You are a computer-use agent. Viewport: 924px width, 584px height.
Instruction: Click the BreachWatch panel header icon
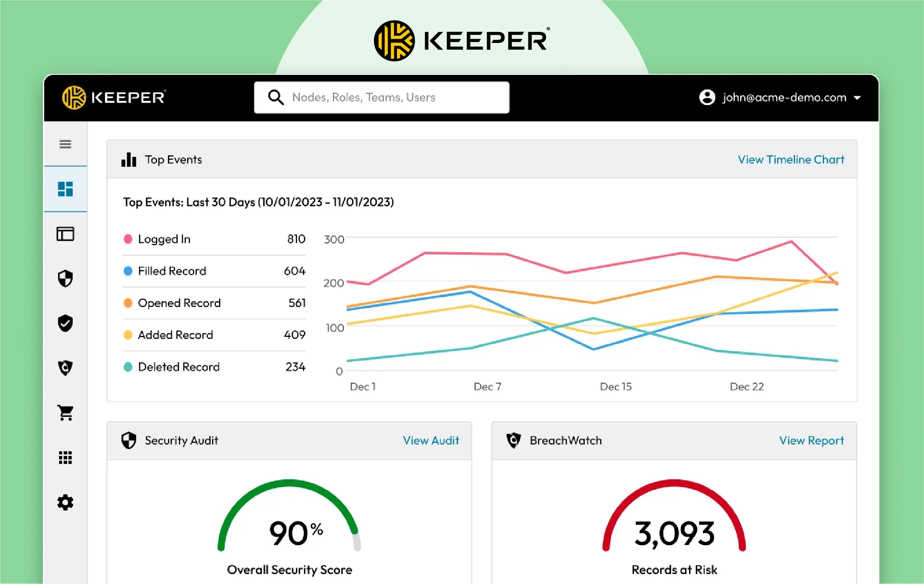pyautogui.click(x=513, y=440)
